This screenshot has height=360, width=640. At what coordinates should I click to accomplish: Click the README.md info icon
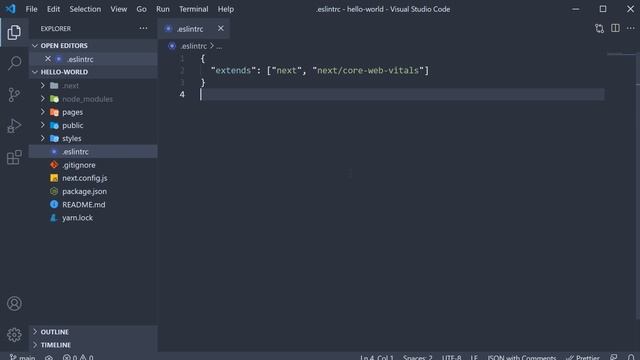coord(54,204)
